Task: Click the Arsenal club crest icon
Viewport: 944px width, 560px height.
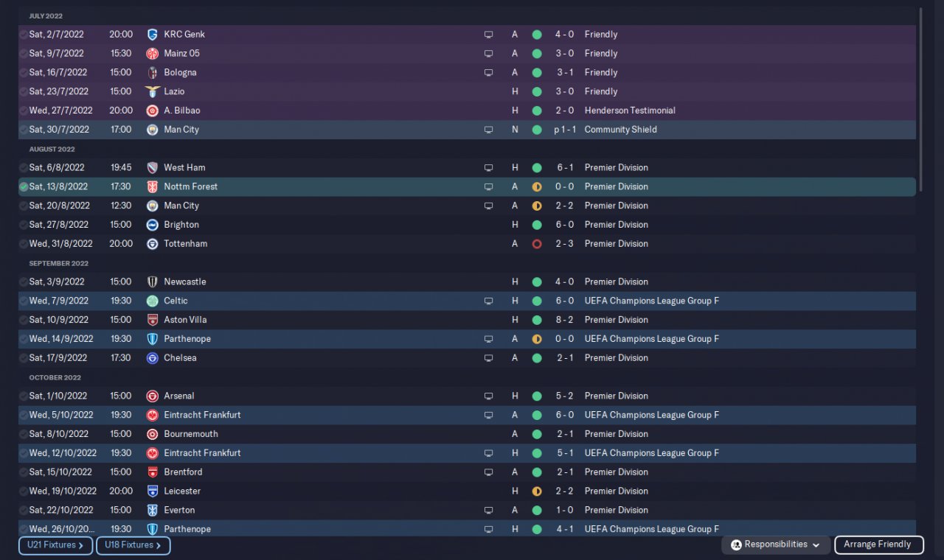Action: click(x=153, y=396)
